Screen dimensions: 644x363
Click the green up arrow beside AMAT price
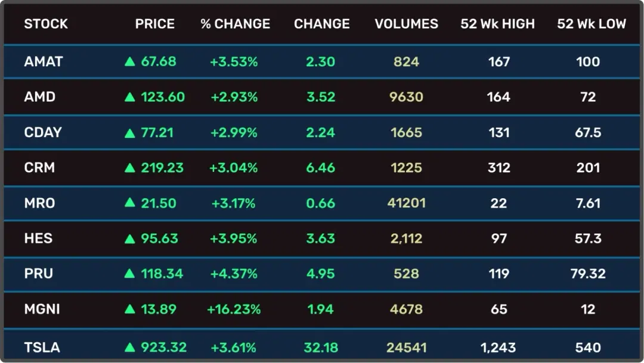tap(129, 61)
